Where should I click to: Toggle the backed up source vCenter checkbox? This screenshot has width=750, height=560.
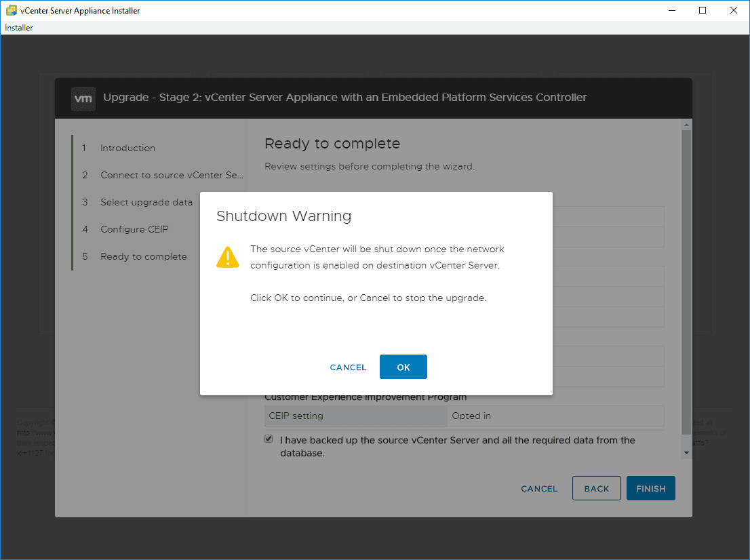pyautogui.click(x=269, y=439)
